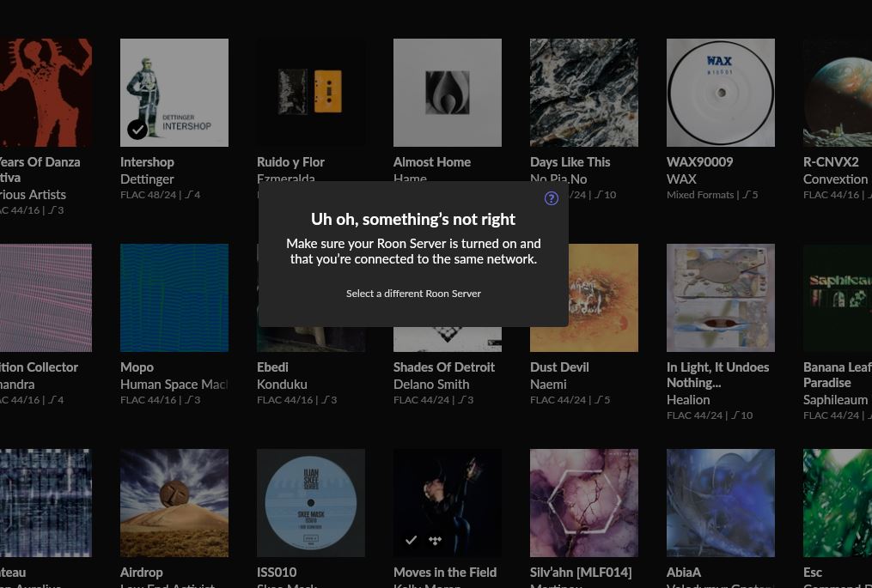Open the ISS010 blue record cover
Image resolution: width=872 pixels, height=588 pixels.
[x=311, y=503]
